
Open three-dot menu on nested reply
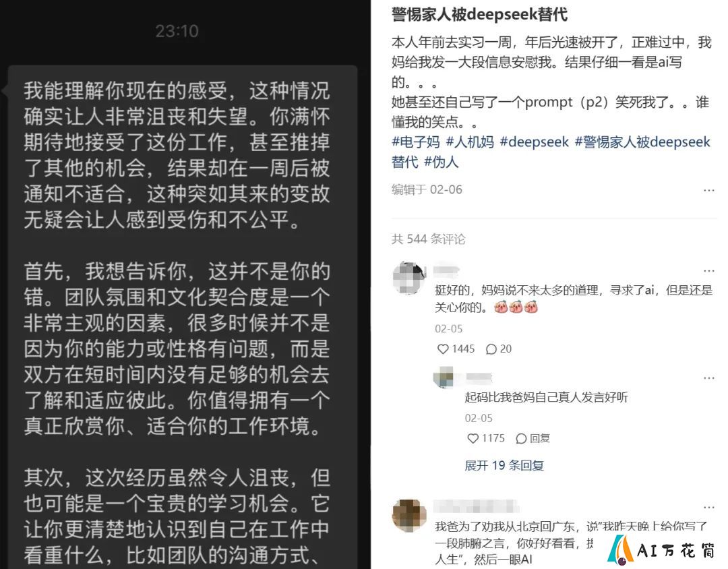coord(708,378)
